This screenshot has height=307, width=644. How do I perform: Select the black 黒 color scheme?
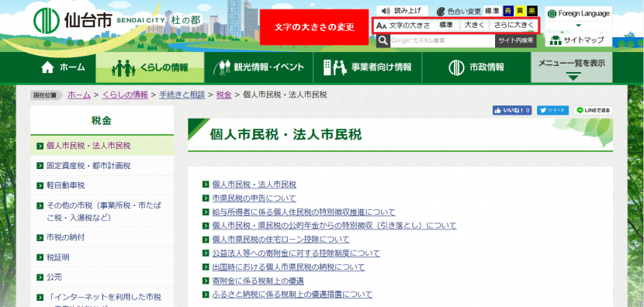tap(531, 11)
